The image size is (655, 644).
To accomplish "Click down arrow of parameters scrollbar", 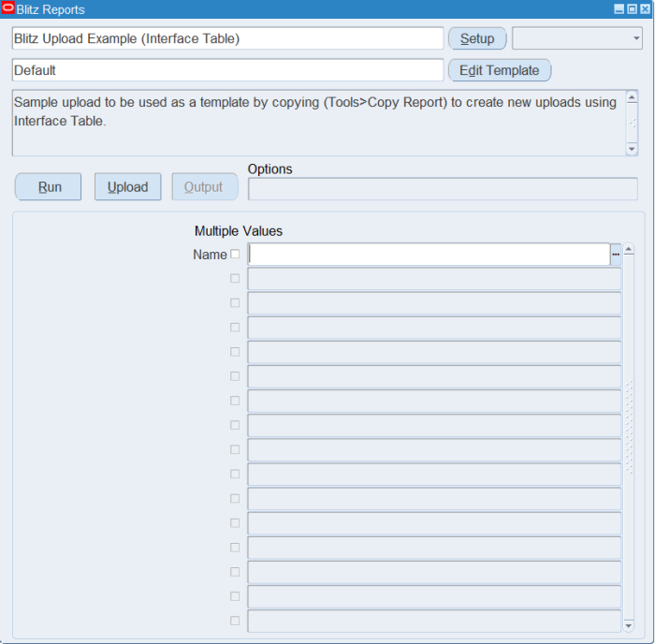I will [x=628, y=625].
